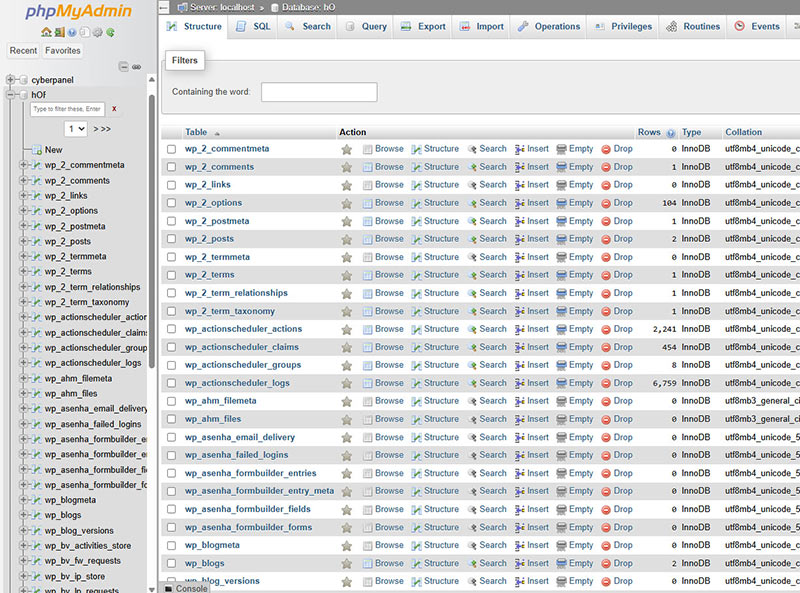Click the last page >> link in navigation
Image resolution: width=800 pixels, height=593 pixels.
(x=106, y=129)
